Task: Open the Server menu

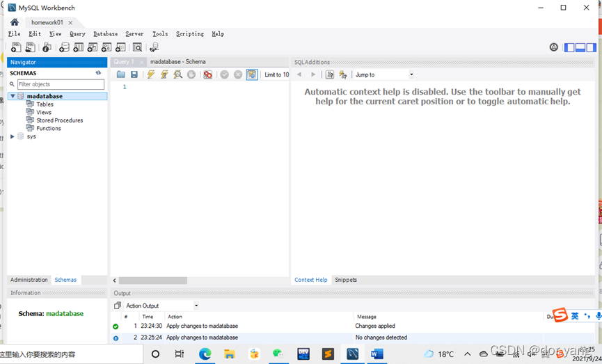Action: click(x=134, y=34)
